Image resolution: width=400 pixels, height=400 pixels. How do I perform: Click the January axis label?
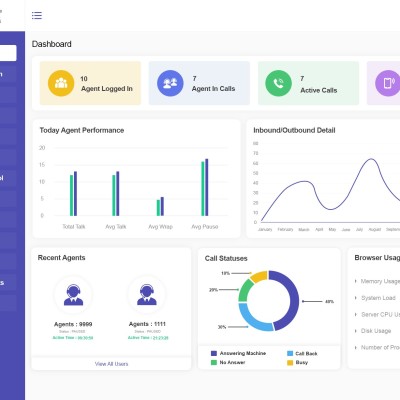click(265, 229)
